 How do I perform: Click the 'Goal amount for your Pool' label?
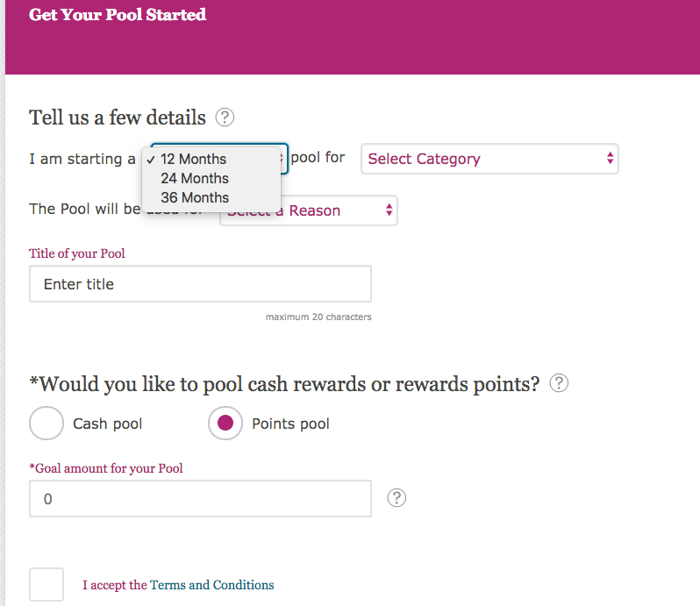click(x=109, y=468)
